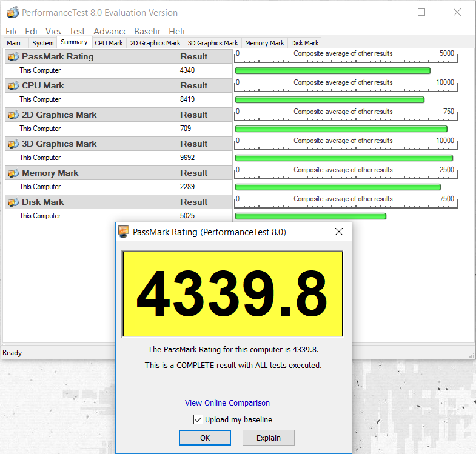The image size is (476, 454).
Task: Click the Disk Mark result value 5025
Action: coord(187,216)
